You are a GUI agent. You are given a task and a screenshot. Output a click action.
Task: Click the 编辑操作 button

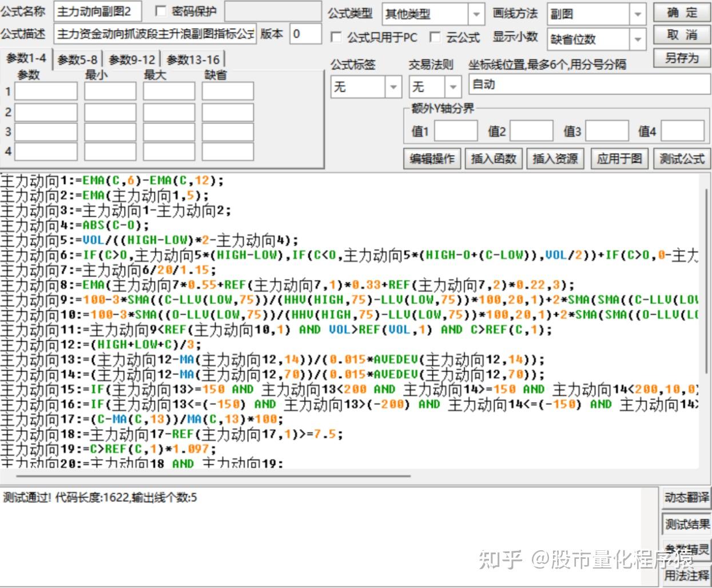(432, 158)
